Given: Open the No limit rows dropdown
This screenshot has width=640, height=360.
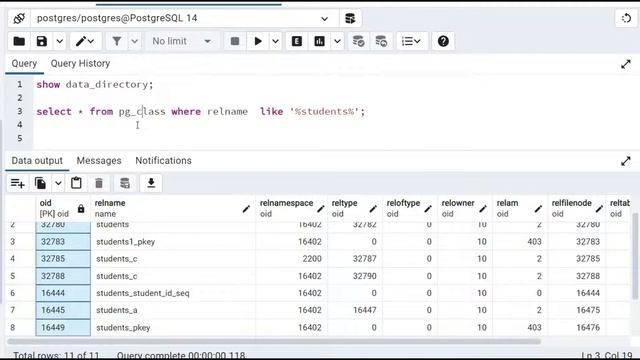Looking at the screenshot, I should point(182,41).
